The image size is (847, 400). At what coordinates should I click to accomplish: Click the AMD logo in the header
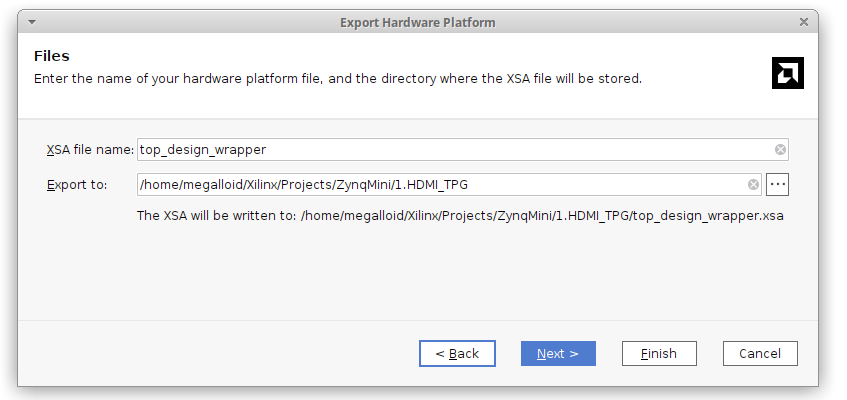tap(788, 72)
